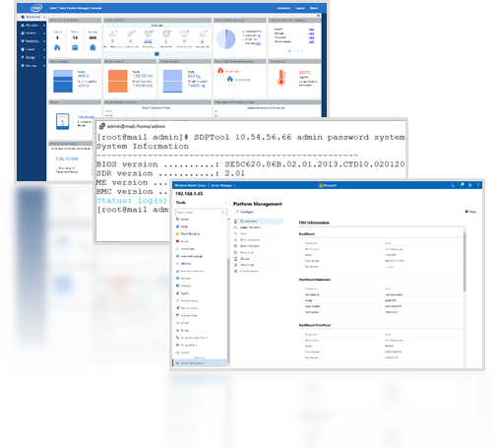Click the Help link in Platform Management
Screen dimensions: 499x448
pyautogui.click(x=470, y=212)
